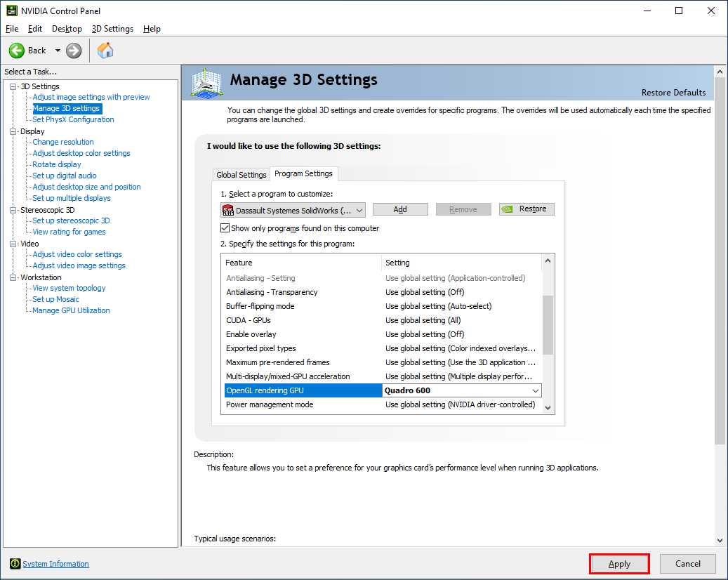Open the Edit menu
This screenshot has width=728, height=580.
click(35, 29)
